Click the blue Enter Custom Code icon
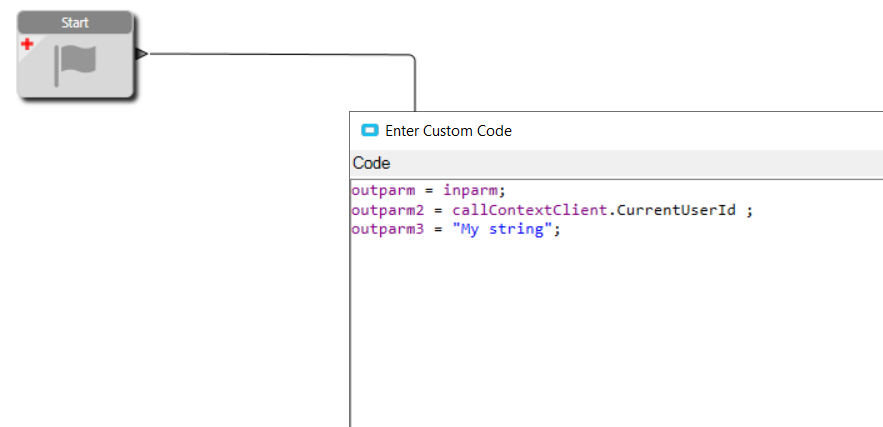Screen dimensions: 883x427 pos(369,131)
